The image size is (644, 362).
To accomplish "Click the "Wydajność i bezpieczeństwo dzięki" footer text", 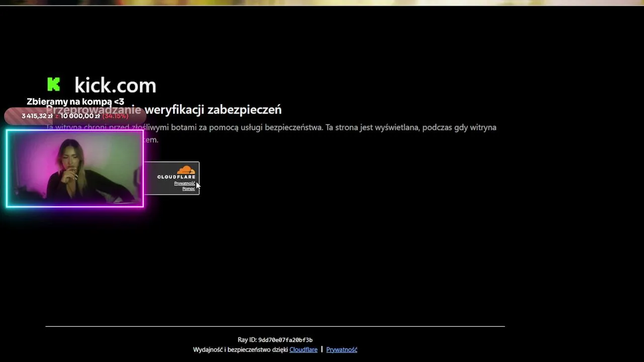I will [x=240, y=349].
